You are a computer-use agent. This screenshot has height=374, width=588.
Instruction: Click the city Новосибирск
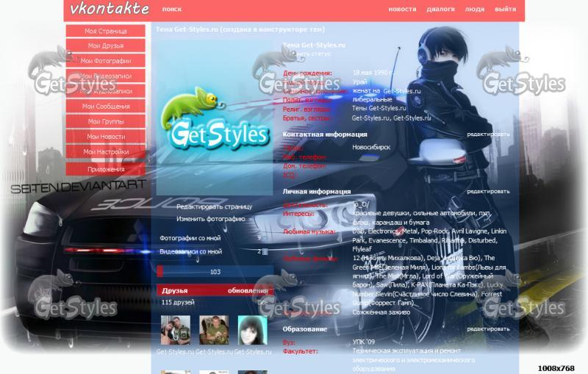pos(371,147)
